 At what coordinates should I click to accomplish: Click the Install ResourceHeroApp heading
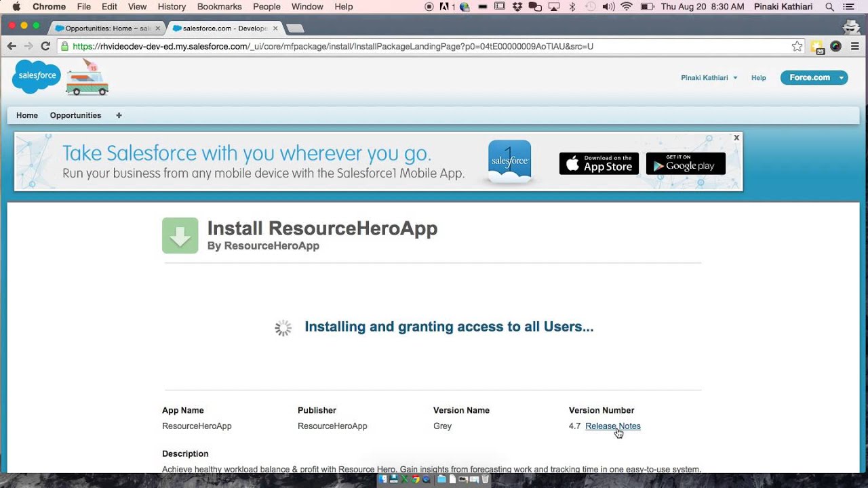click(322, 228)
